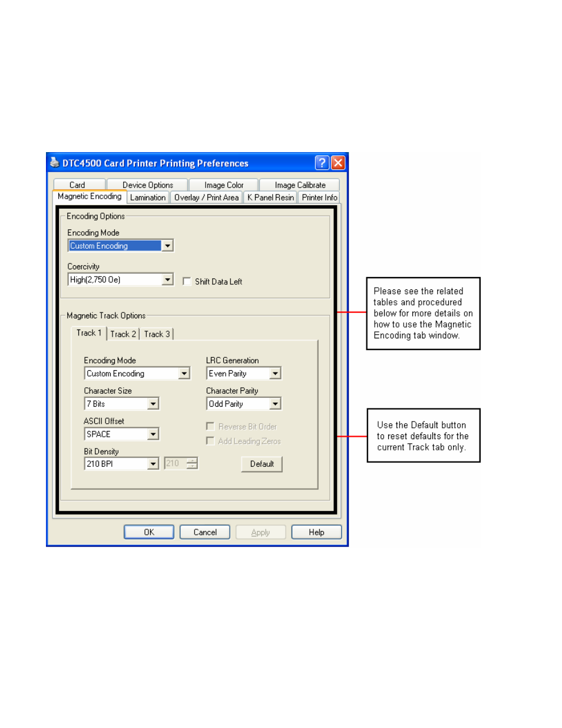Expand the Bit Density dropdown

click(x=153, y=464)
